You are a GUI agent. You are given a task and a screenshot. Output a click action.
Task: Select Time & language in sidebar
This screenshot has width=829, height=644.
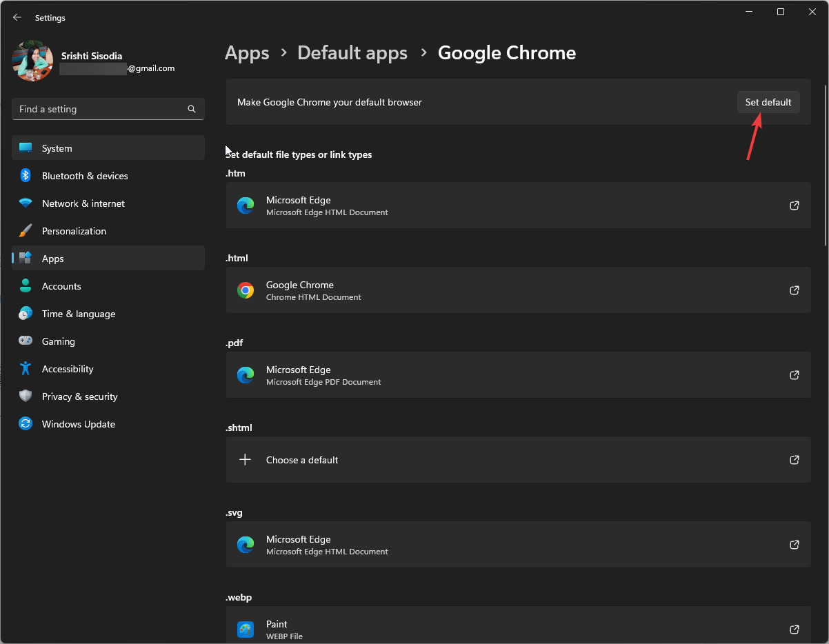78,314
